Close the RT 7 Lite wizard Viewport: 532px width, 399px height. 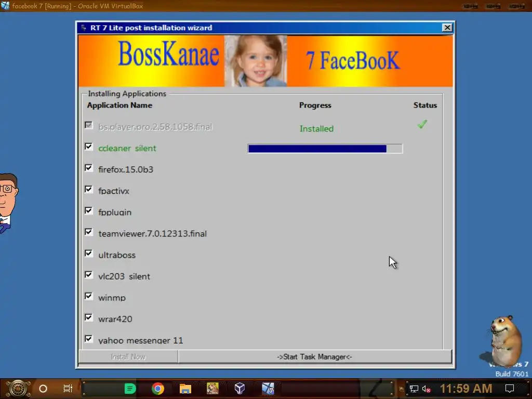pyautogui.click(x=447, y=28)
